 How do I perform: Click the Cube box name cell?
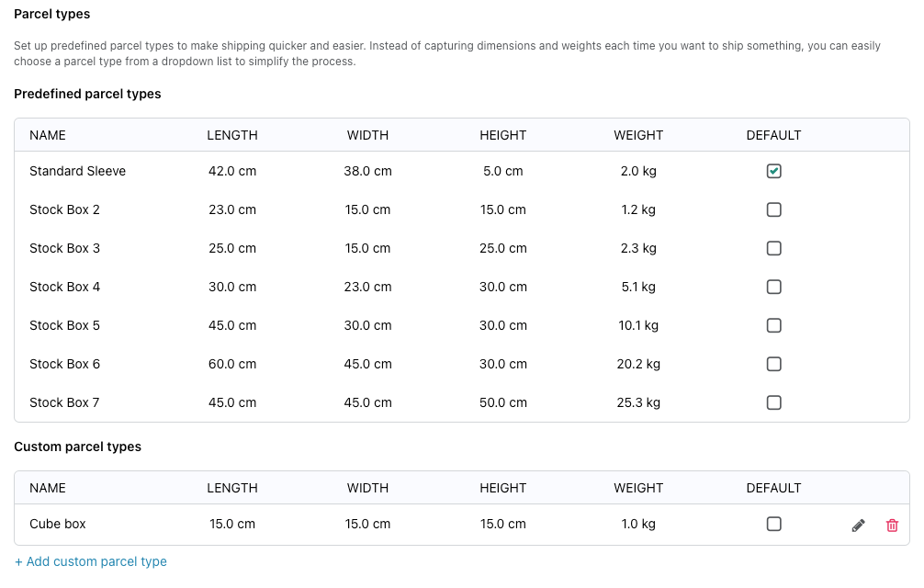coord(58,524)
